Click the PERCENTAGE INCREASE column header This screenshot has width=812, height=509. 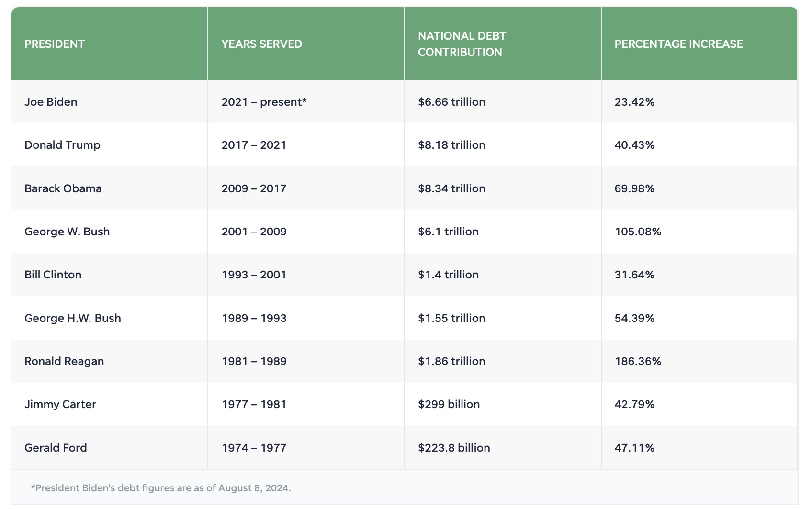(678, 44)
